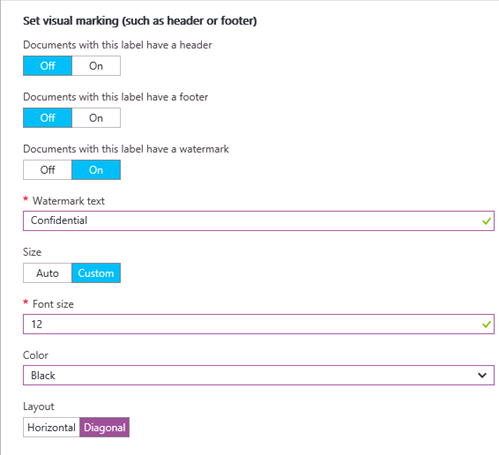Click the green checkmark in Watermark text field
499x455 pixels.
[x=486, y=221]
